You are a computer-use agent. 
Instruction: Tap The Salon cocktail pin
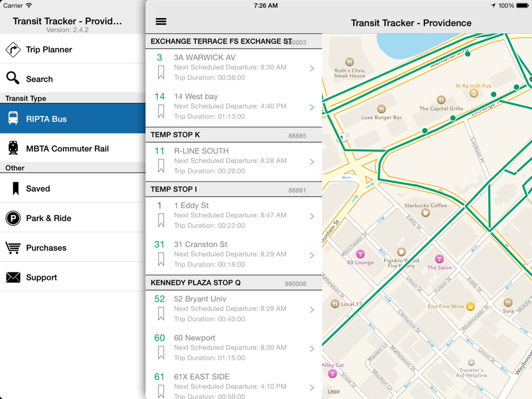[x=439, y=259]
